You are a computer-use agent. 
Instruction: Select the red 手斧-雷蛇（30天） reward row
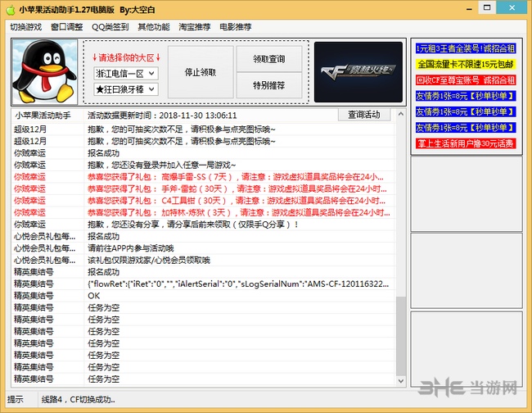203,188
